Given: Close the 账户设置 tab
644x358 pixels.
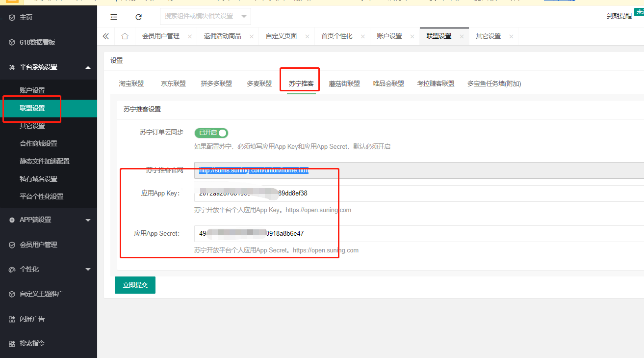Looking at the screenshot, I should (x=412, y=37).
